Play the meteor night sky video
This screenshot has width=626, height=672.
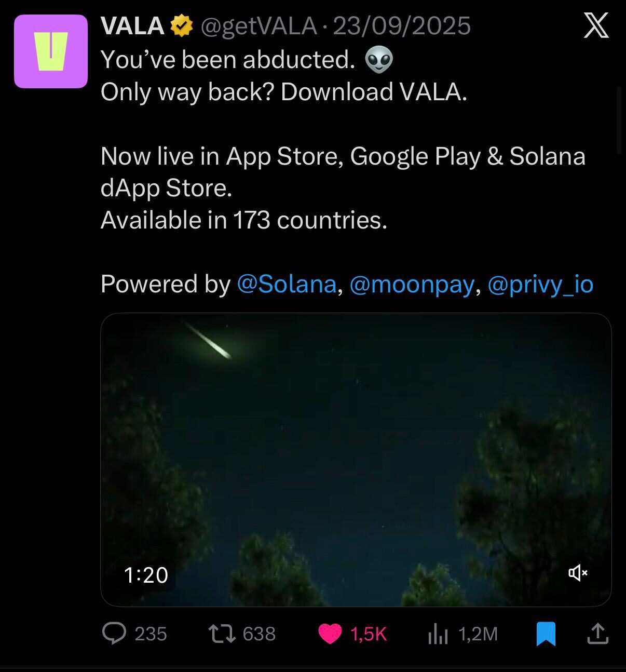(356, 459)
